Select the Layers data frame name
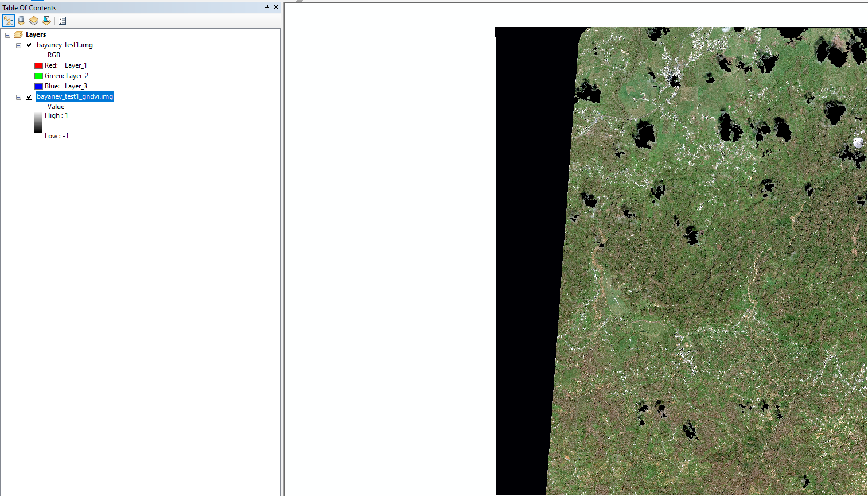Screen dimensions: 868x496 (x=36, y=34)
